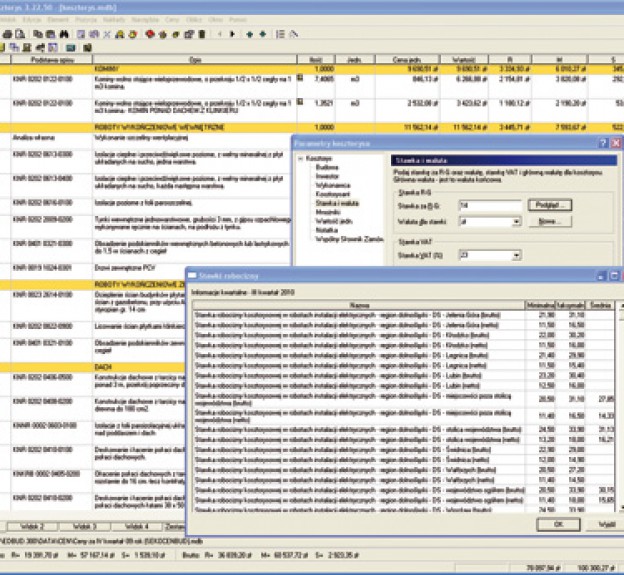
Task: Click the Opis column header
Action: click(x=195, y=60)
